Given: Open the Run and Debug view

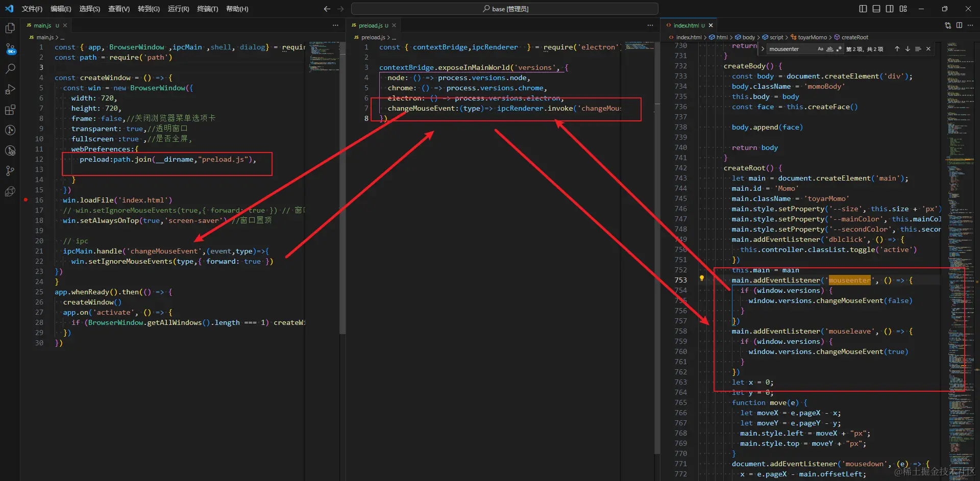Looking at the screenshot, I should click(x=10, y=89).
